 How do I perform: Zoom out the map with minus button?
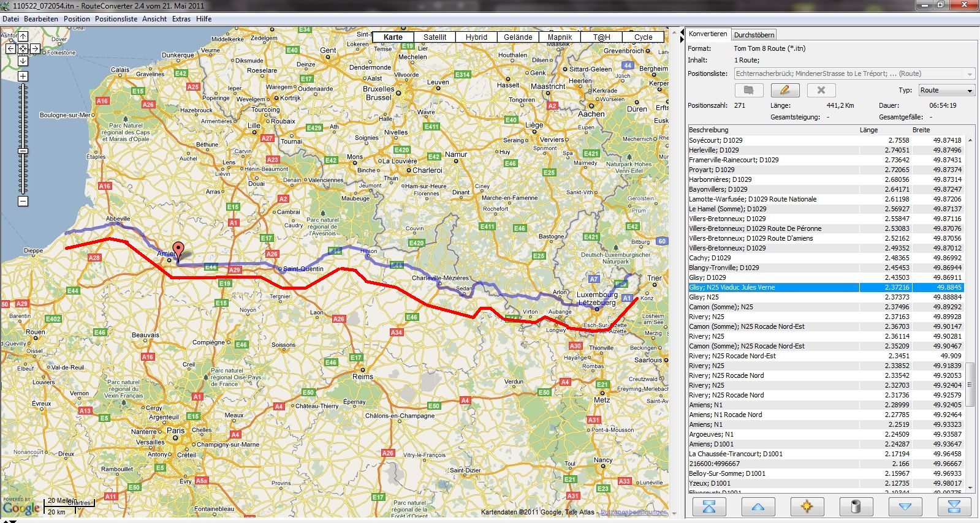tap(23, 201)
